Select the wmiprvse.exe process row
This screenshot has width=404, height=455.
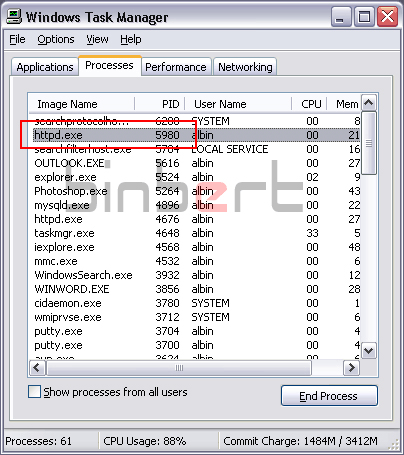pos(196,317)
